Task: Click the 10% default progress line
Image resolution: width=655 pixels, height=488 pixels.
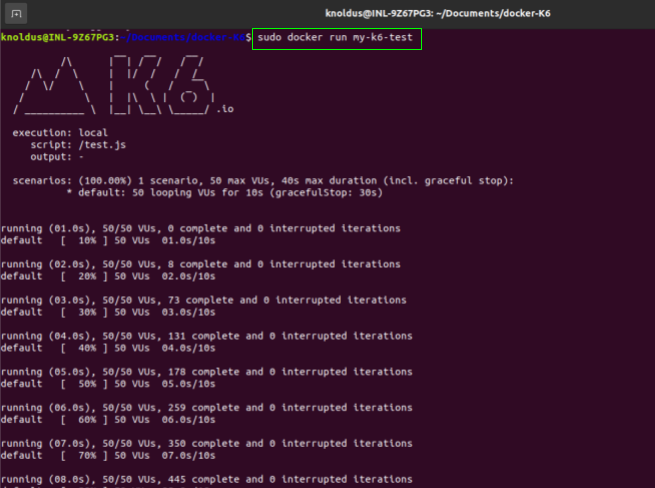Action: click(x=108, y=241)
